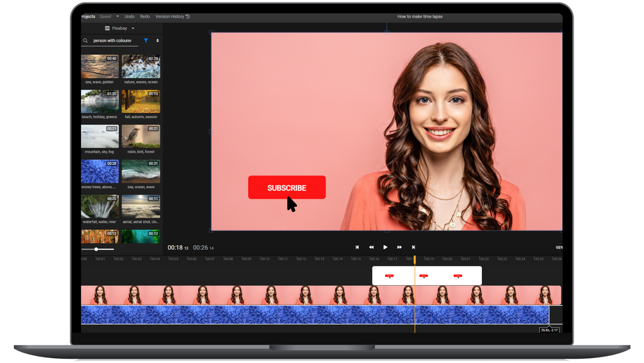Click the fast forward playback icon

point(399,247)
